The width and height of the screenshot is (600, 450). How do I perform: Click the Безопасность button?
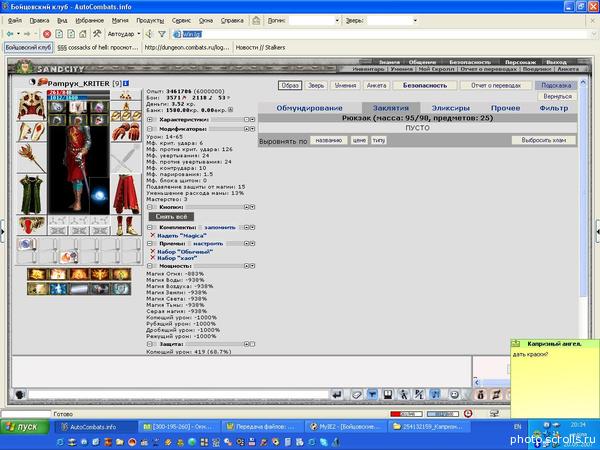coord(425,85)
